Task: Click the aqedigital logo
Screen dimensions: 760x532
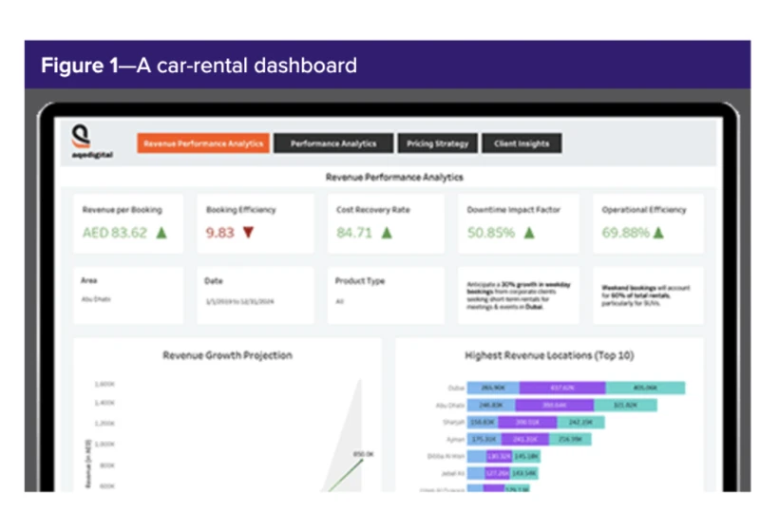Action: [x=91, y=142]
